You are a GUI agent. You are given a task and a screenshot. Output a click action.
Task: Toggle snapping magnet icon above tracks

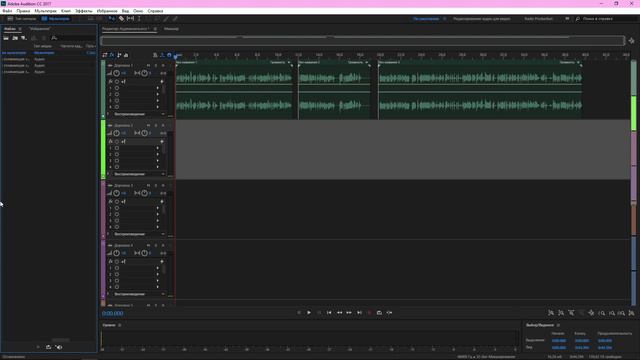click(169, 55)
